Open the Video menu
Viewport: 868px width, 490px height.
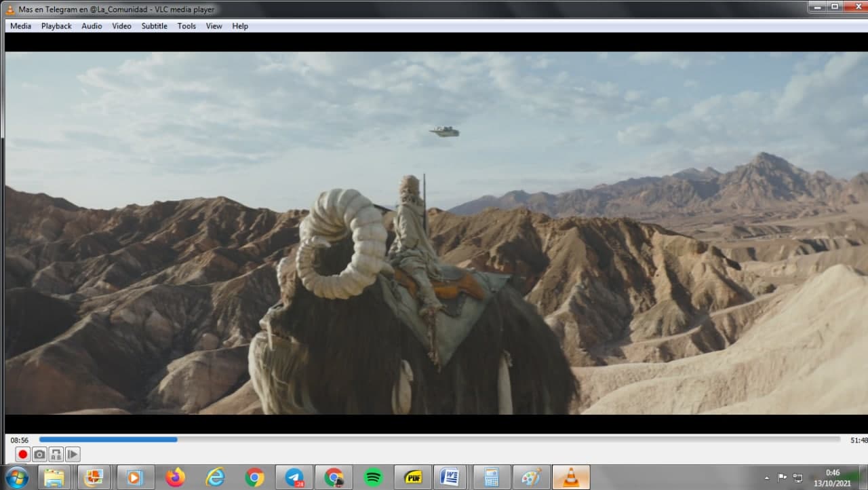(121, 26)
